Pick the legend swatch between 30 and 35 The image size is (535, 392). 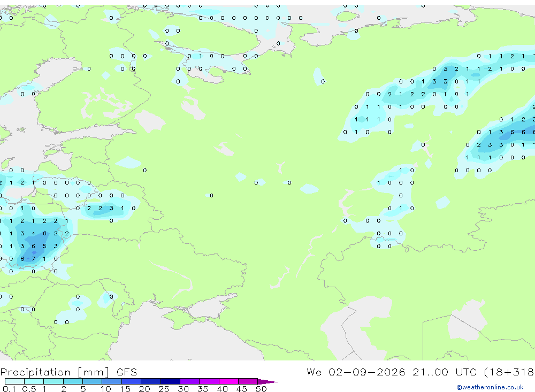click(190, 381)
